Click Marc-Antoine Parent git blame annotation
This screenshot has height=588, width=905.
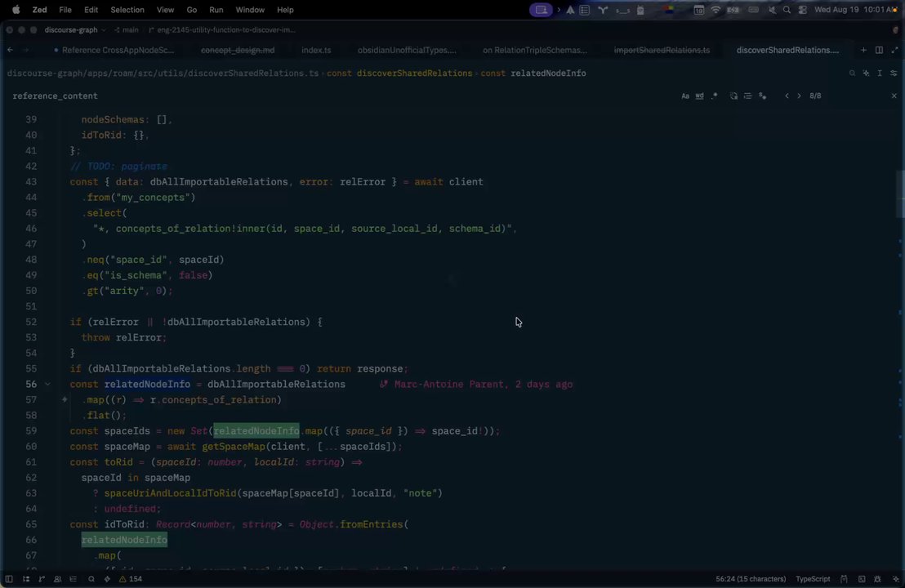tap(476, 385)
